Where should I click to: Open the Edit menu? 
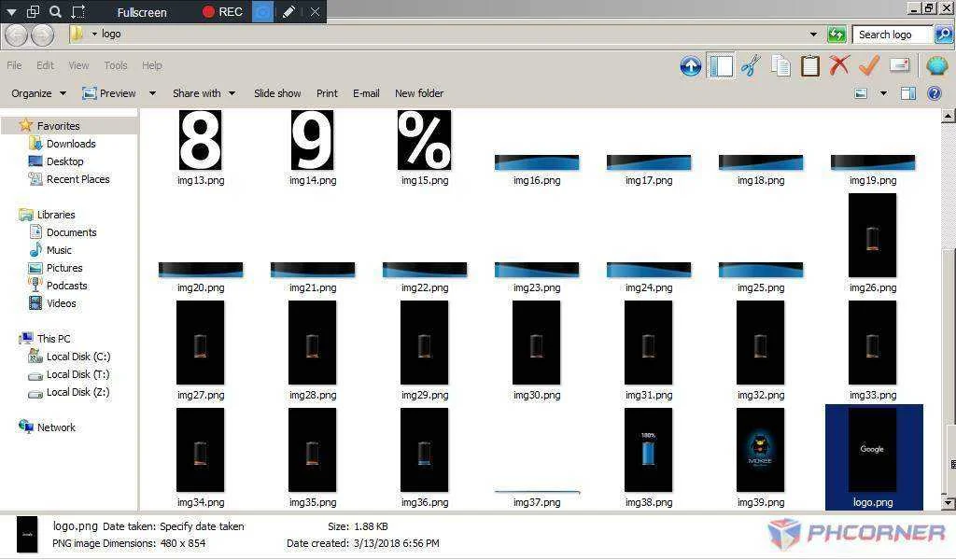click(x=45, y=65)
